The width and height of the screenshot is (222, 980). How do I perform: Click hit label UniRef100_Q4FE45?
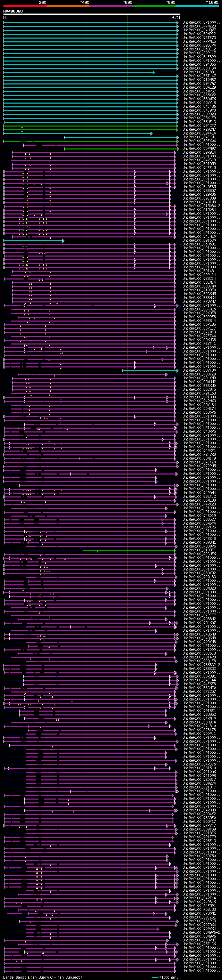tap(199, 168)
